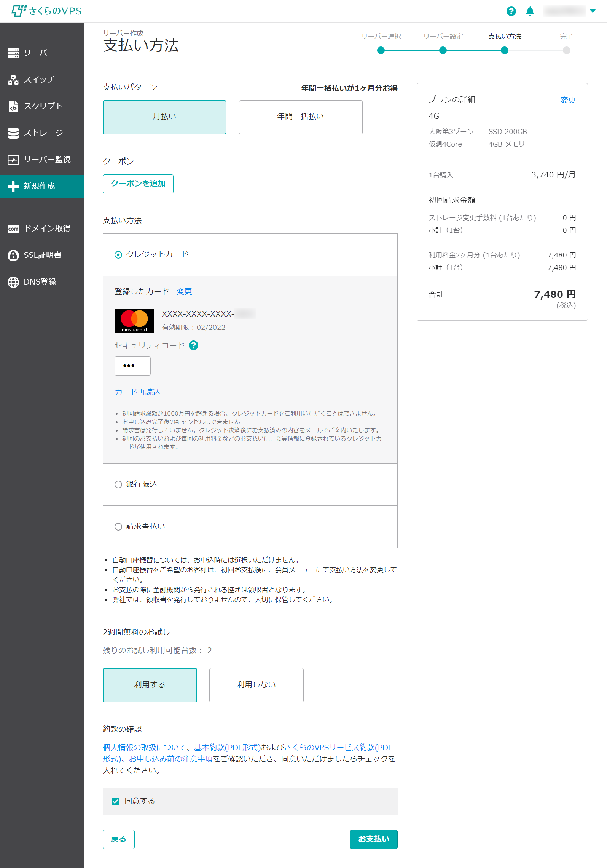Click the plus icon beside 新規作成
The width and height of the screenshot is (607, 868).
(13, 186)
